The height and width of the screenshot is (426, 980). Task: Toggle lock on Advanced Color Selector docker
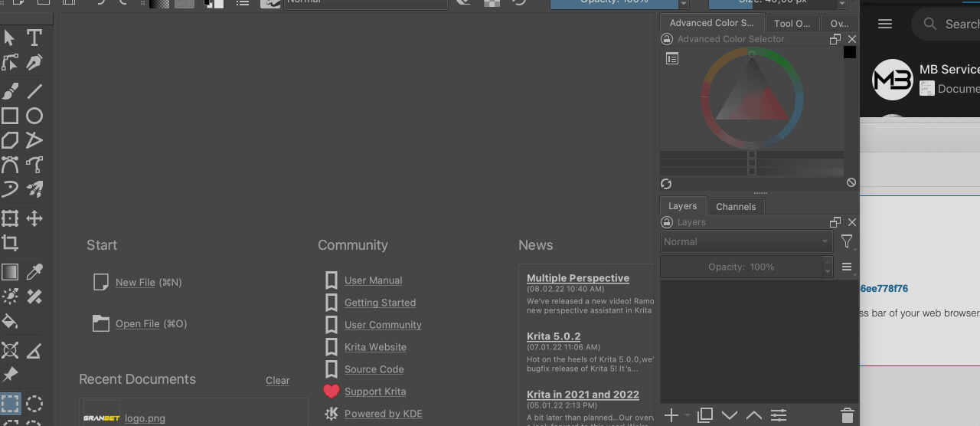pyautogui.click(x=667, y=39)
